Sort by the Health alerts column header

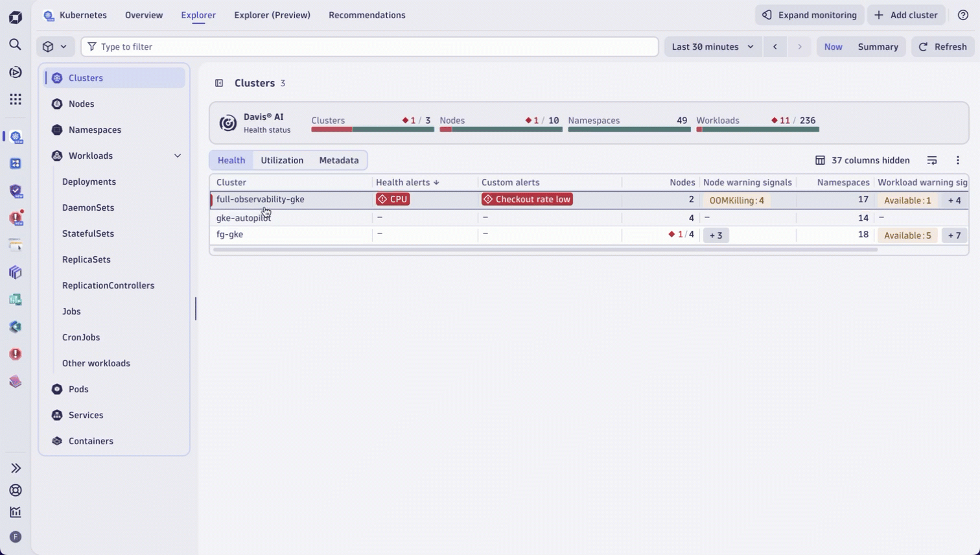click(408, 182)
